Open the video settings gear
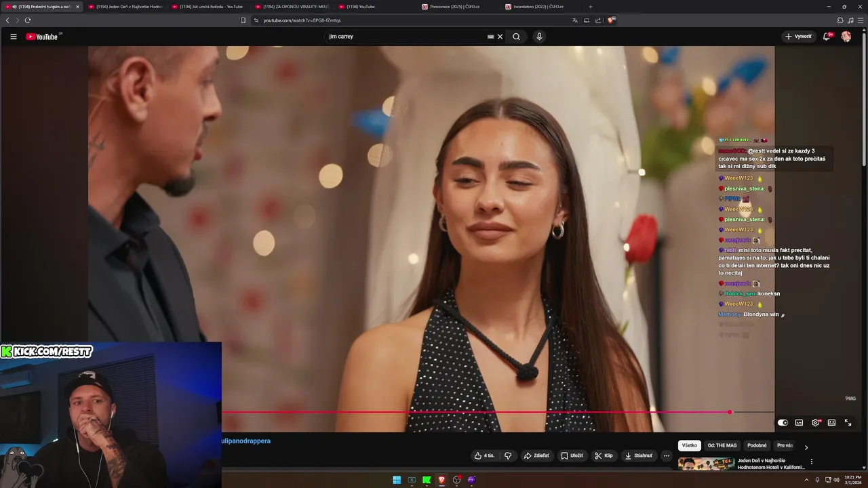Image resolution: width=868 pixels, height=488 pixels. pos(815,422)
